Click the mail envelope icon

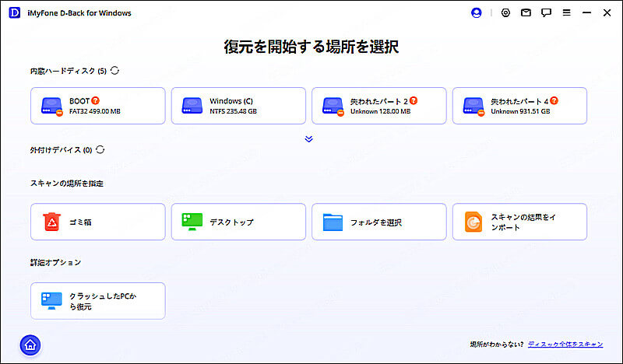526,13
